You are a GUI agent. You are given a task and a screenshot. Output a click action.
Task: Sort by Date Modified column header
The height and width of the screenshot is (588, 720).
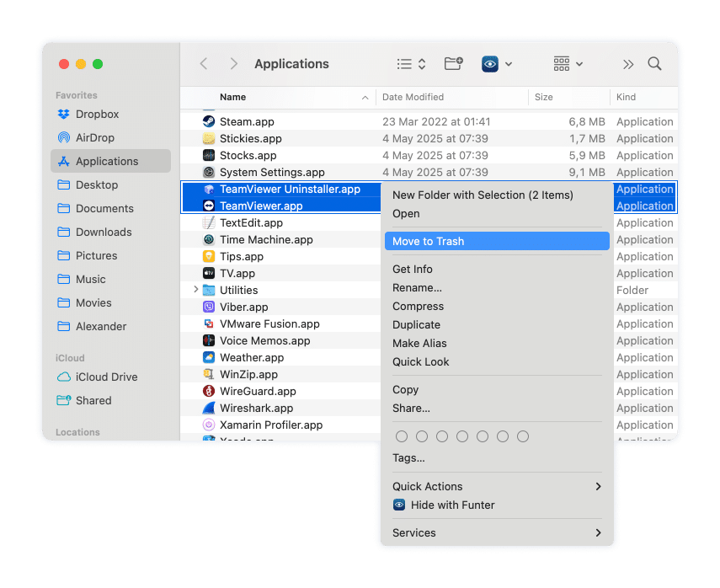coord(452,97)
